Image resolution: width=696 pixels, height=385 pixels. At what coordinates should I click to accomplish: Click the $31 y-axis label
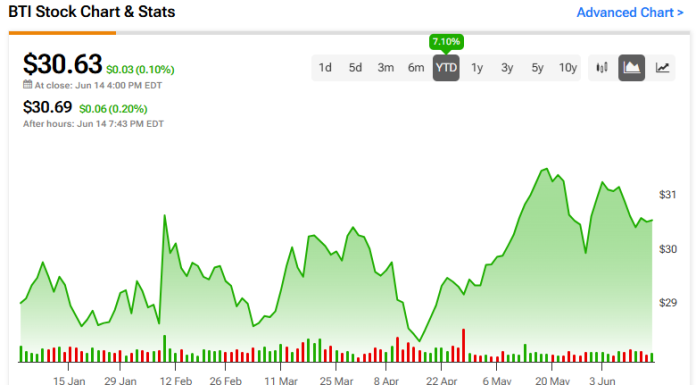click(x=668, y=194)
